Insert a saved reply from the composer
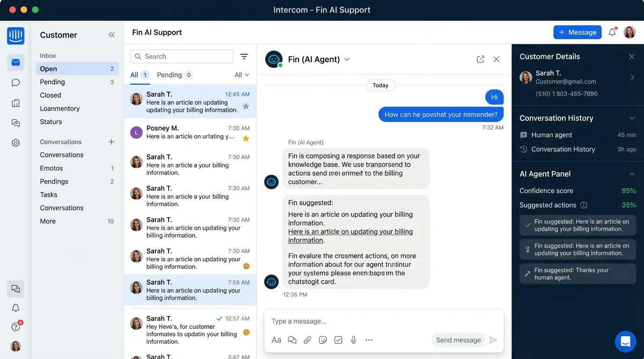The image size is (644, 359). [292, 340]
